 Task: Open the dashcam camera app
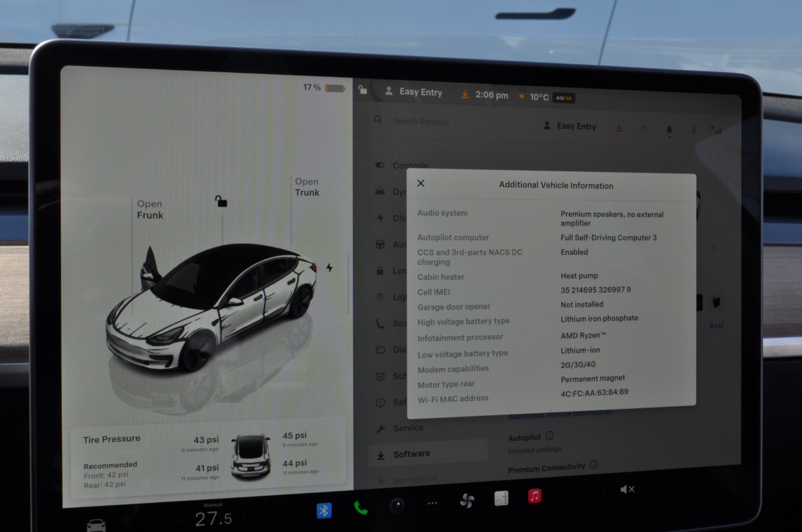(397, 505)
